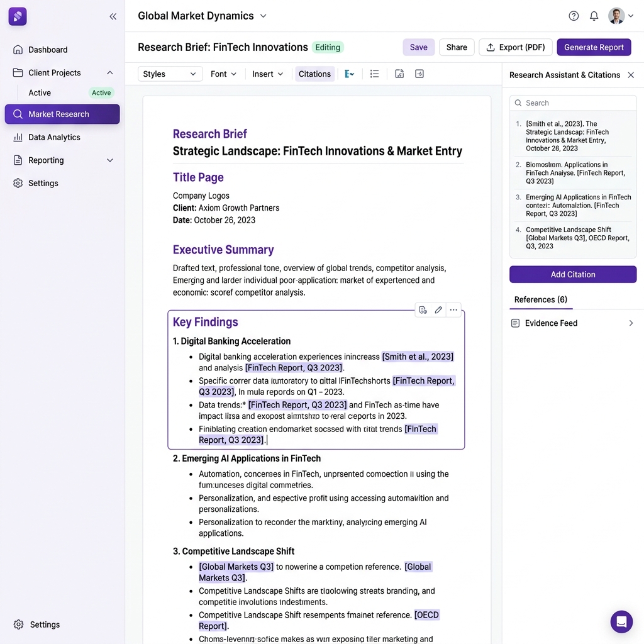Click the Client Projects folder icon
Screen dimensions: 644x644
(18, 73)
